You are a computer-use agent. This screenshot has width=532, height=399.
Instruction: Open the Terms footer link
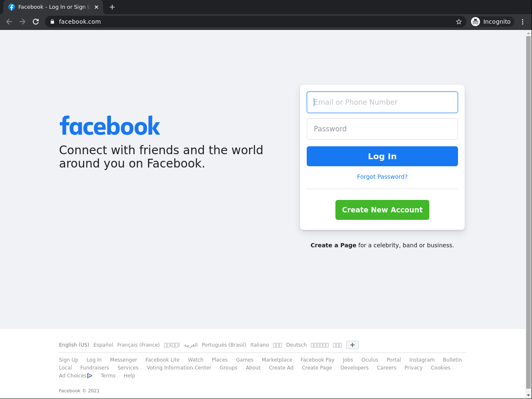(108, 376)
